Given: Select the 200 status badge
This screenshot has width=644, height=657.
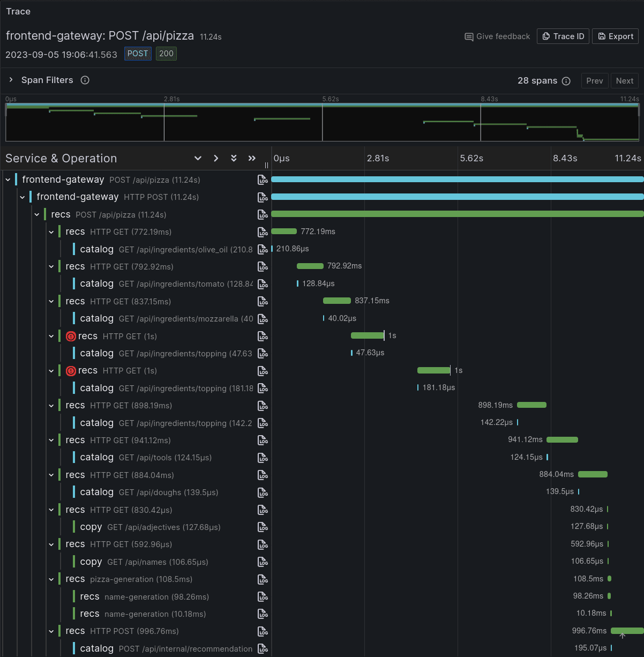Looking at the screenshot, I should 166,54.
